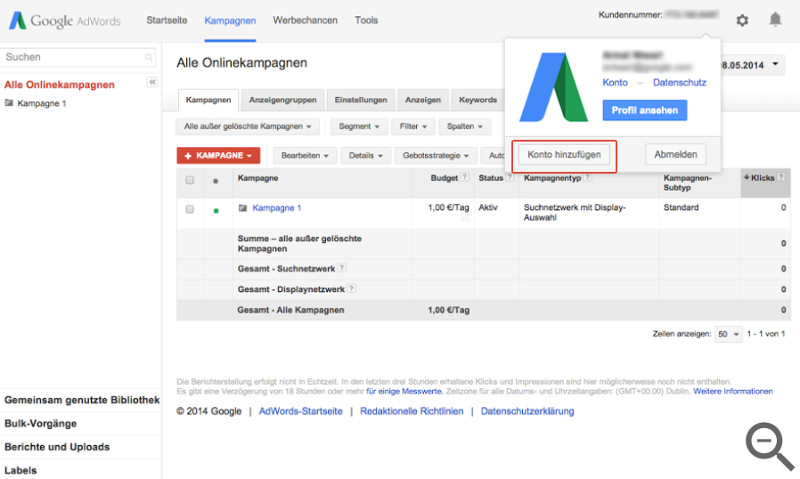Image resolution: width=800 pixels, height=479 pixels.
Task: Open Labels in sidebar
Action: point(20,470)
